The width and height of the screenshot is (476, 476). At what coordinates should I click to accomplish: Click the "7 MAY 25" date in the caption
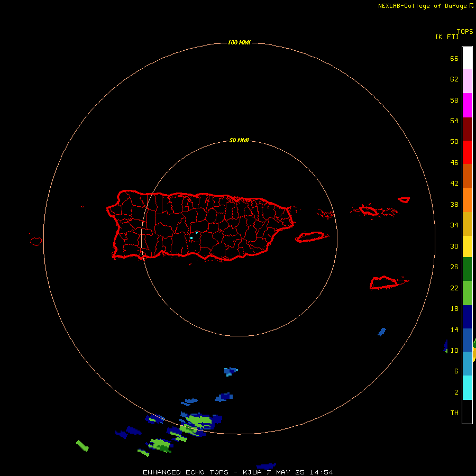286,472
